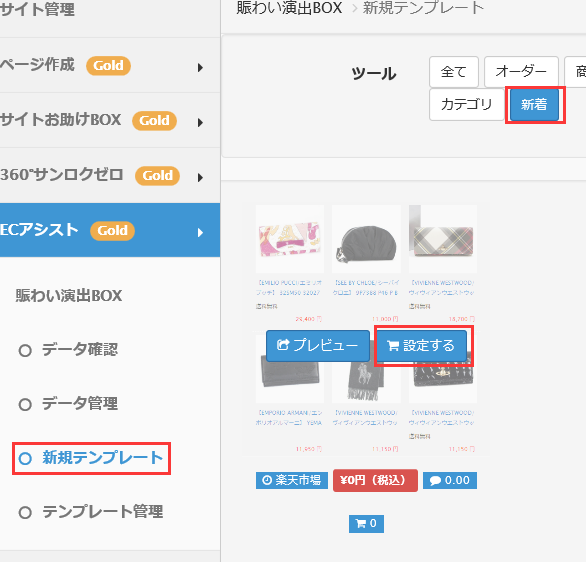The width and height of the screenshot is (586, 562).
Task: Open テンプレート管理 submenu item
Action: [x=103, y=512]
